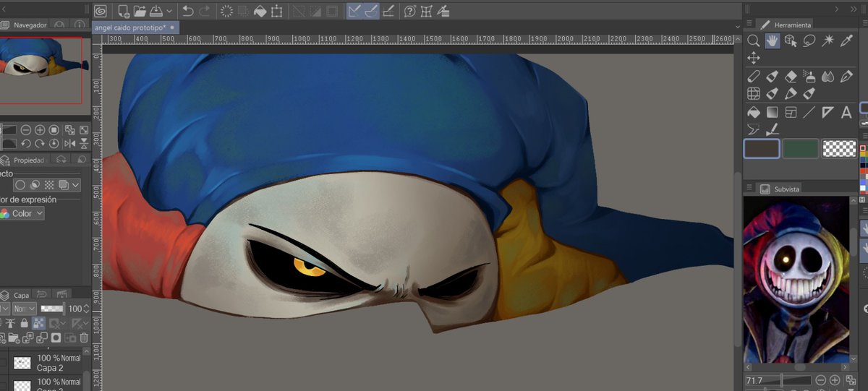Open an existing file
Viewport: 868px width, 391px height.
tap(140, 11)
